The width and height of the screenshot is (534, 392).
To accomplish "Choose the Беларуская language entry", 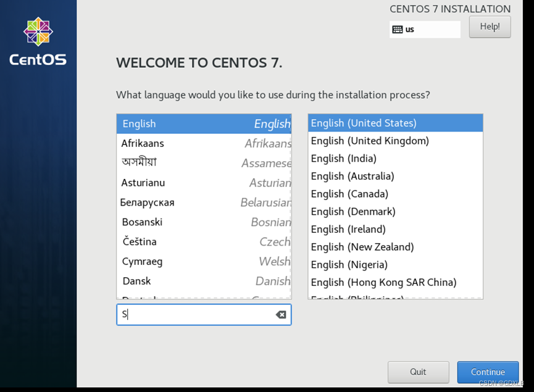I will pyautogui.click(x=146, y=202).
